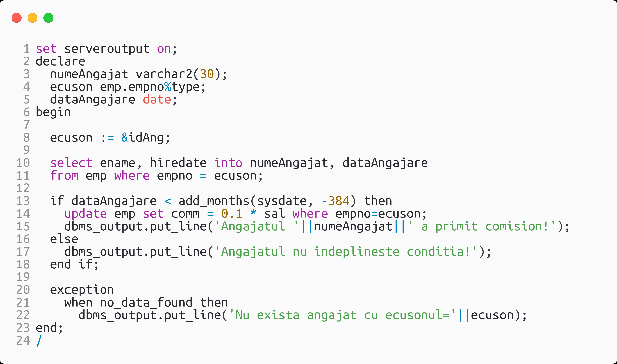Click the 'update' keyword on line 14
Viewport: 617px width, 364px height.
pos(86,214)
